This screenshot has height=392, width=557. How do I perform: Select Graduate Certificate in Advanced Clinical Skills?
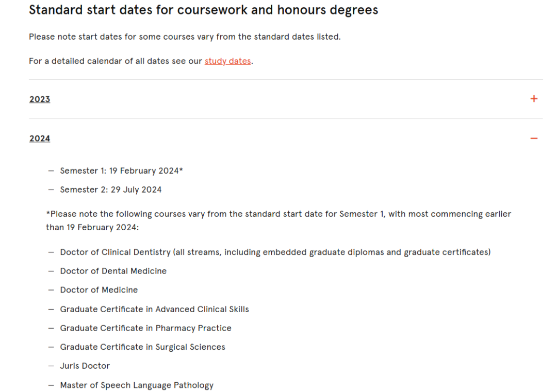(155, 310)
